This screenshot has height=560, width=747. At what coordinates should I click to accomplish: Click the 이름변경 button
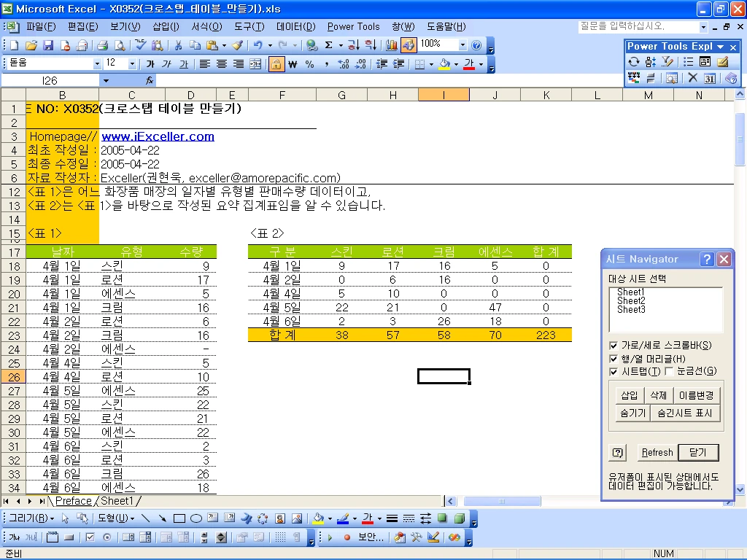pyautogui.click(x=696, y=395)
